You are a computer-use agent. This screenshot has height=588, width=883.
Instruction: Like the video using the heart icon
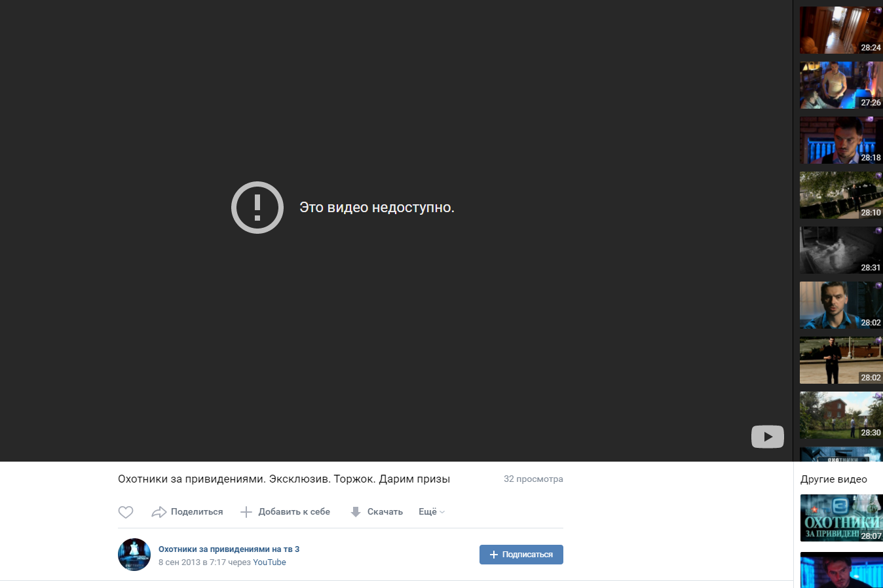[126, 511]
